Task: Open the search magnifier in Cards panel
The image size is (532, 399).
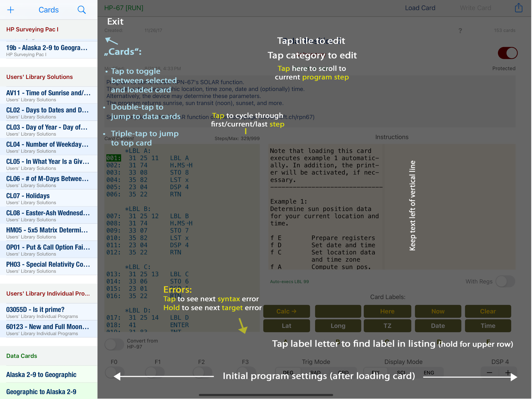Action: pyautogui.click(x=82, y=10)
